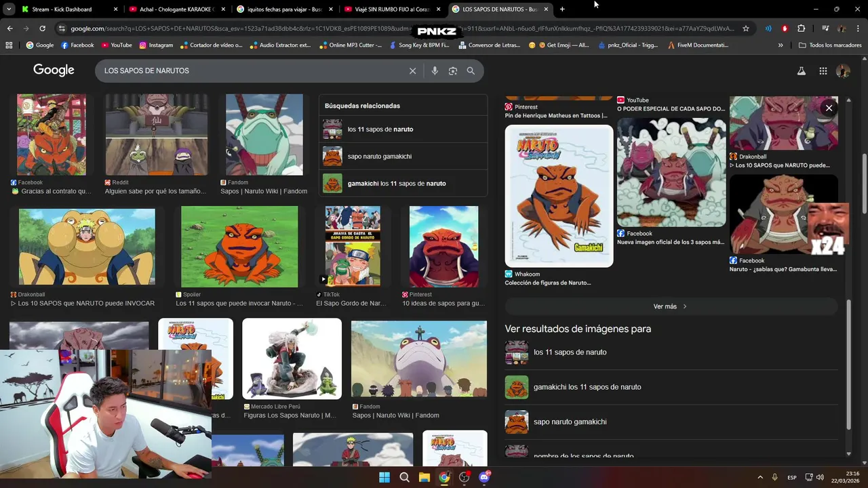Image resolution: width=868 pixels, height=488 pixels.
Task: Open the YouTube bookmark
Action: click(x=116, y=45)
